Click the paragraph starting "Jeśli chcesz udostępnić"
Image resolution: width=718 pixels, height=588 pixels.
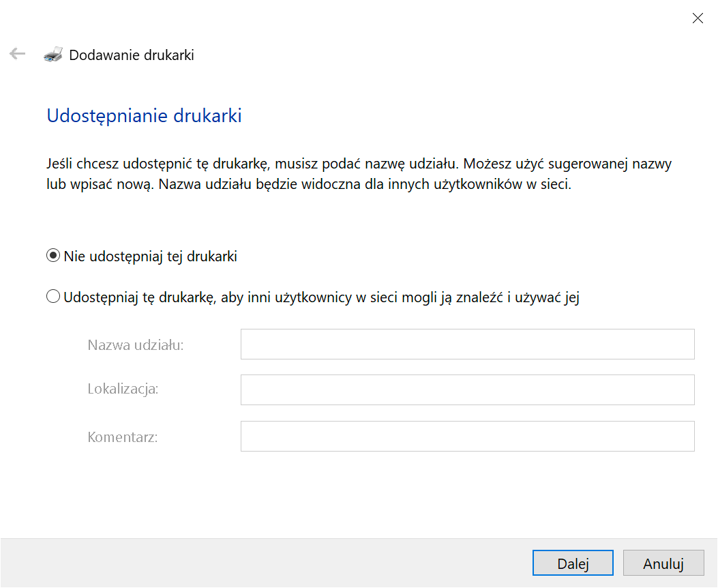tap(359, 174)
